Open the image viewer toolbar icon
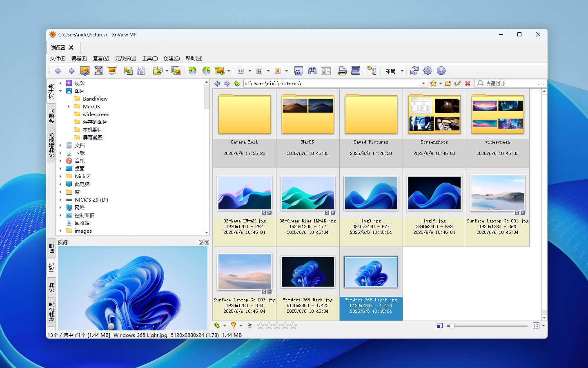This screenshot has height=368, width=588. coord(85,71)
